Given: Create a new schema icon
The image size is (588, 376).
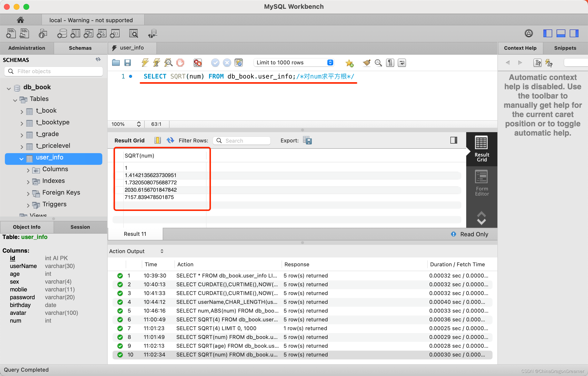Looking at the screenshot, I should pyautogui.click(x=62, y=33).
